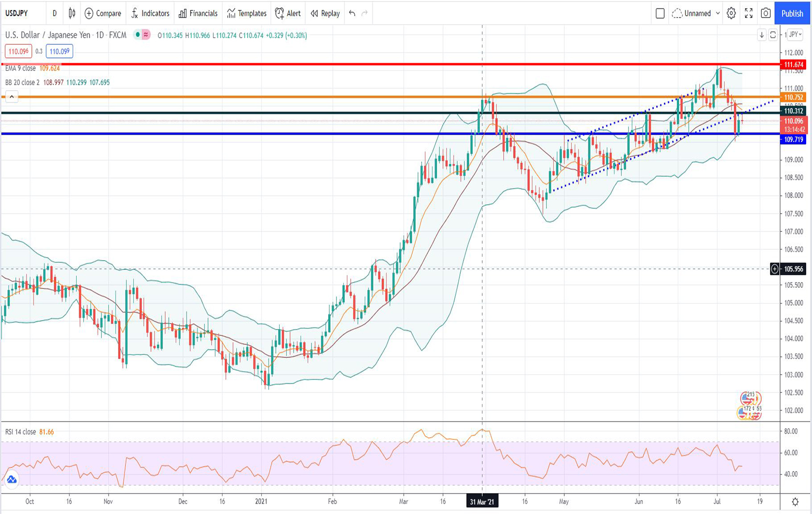The width and height of the screenshot is (812, 514).
Task: Click the red 110.096 sell price button
Action: (18, 51)
